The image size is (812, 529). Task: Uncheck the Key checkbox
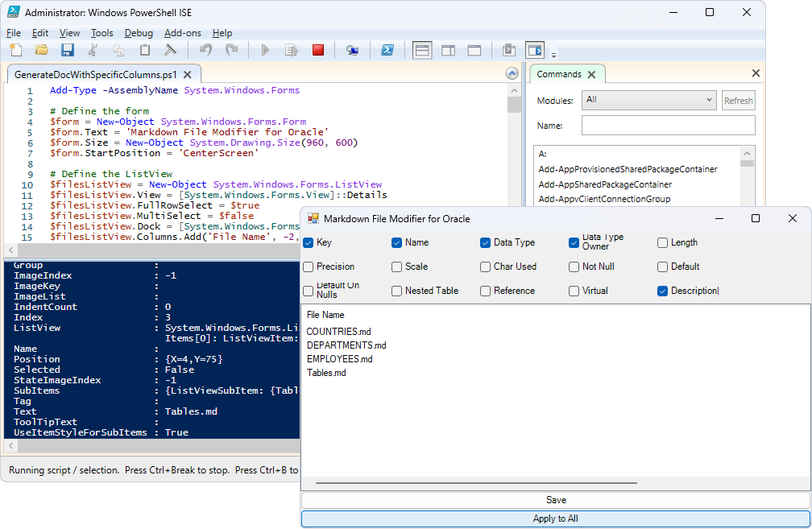pos(309,243)
